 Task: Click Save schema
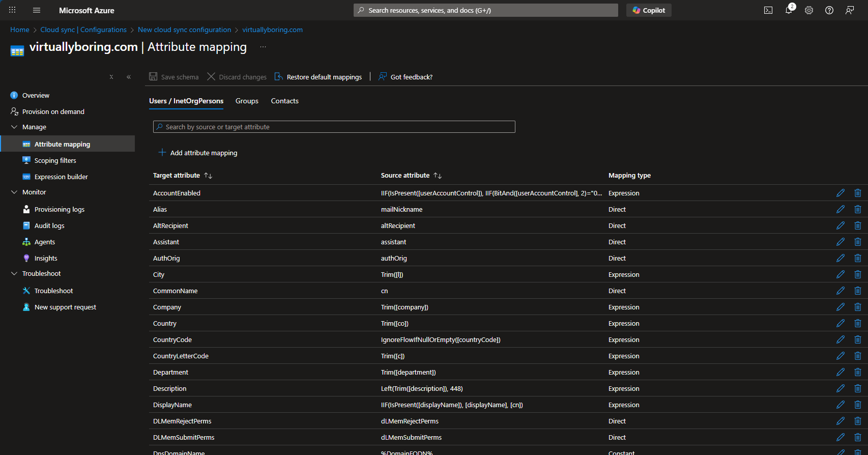pos(174,77)
